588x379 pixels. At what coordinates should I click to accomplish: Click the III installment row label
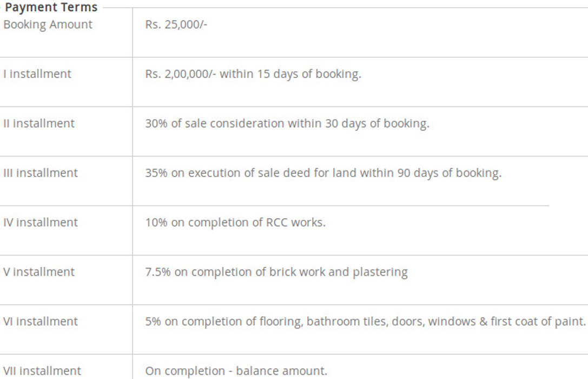[x=41, y=173]
